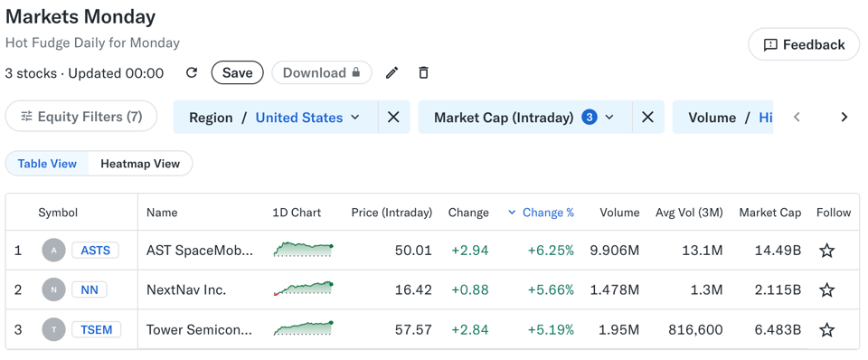Sort by the Price (Intraday) header
This screenshot has width=868, height=360.
tap(392, 213)
